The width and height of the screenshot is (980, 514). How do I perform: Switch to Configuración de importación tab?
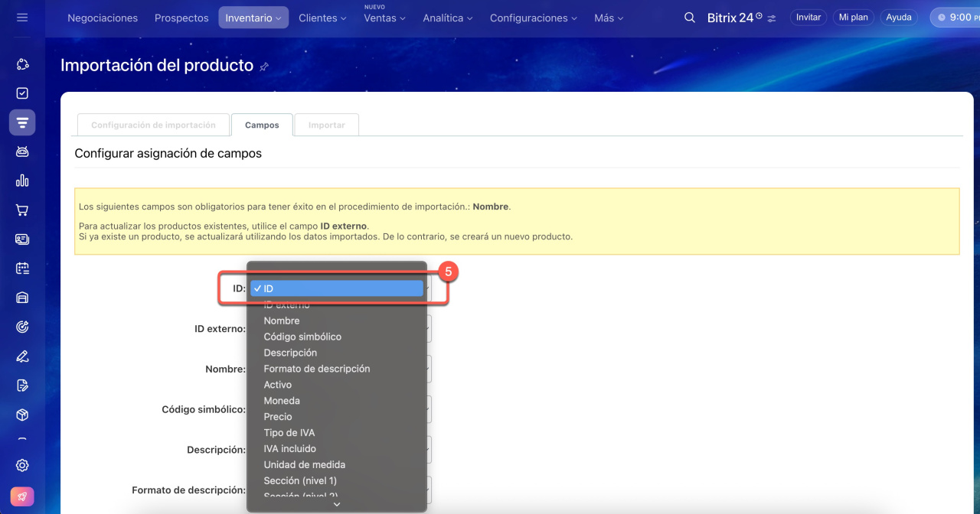153,125
